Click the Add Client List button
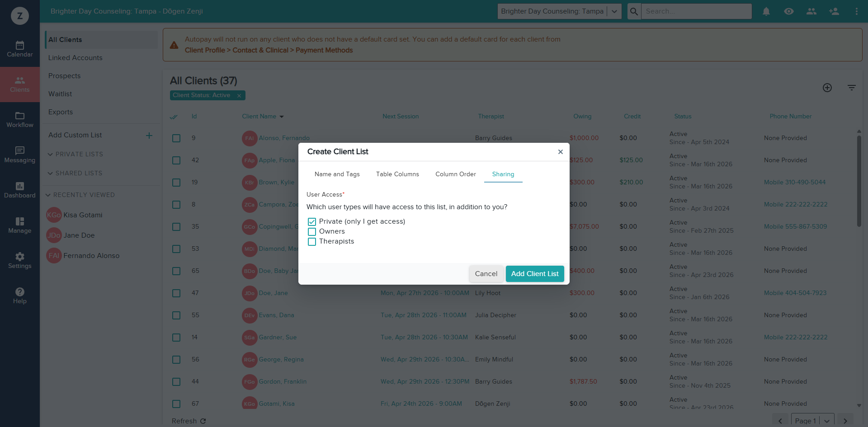 click(535, 274)
